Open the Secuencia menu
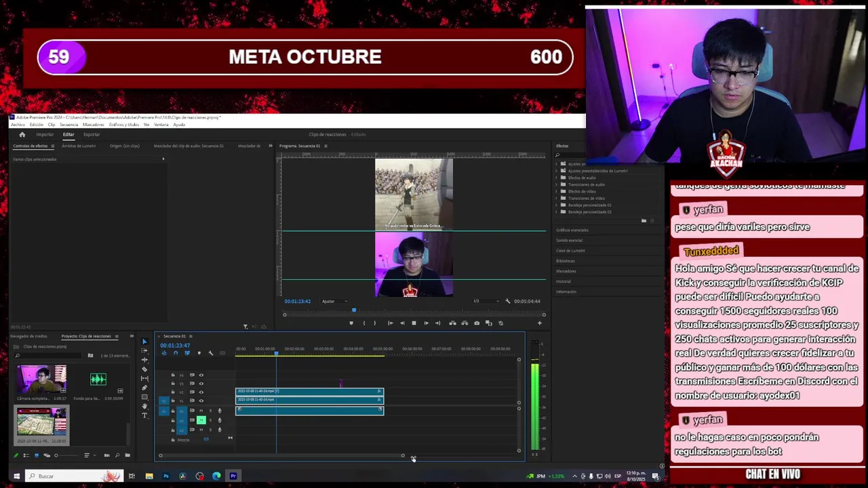The height and width of the screenshot is (488, 868). click(68, 125)
